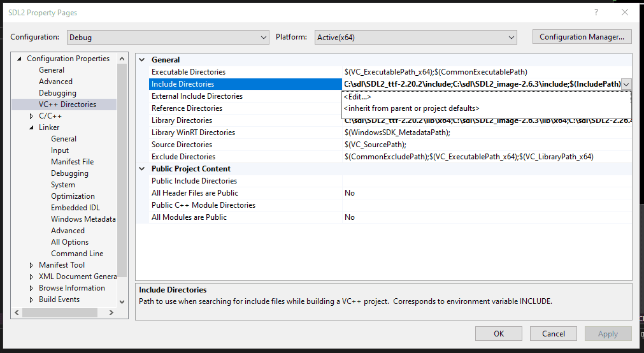The image size is (644, 353).
Task: Expand the Build Events node
Action: pyautogui.click(x=32, y=299)
